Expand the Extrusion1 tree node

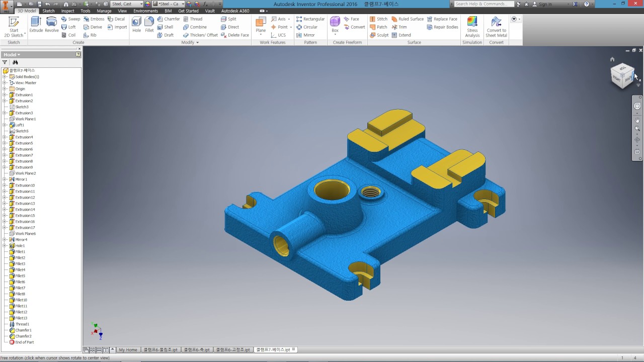[x=5, y=95]
